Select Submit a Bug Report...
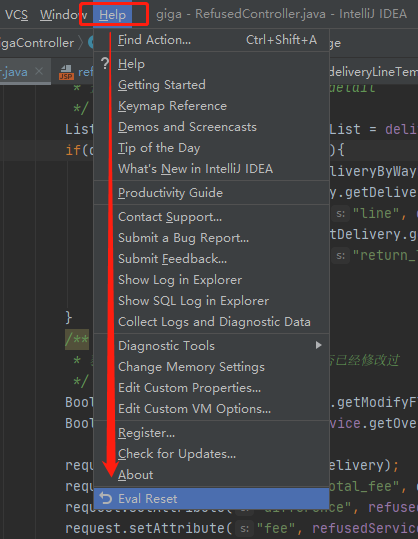418x539 pixels. coord(212,238)
